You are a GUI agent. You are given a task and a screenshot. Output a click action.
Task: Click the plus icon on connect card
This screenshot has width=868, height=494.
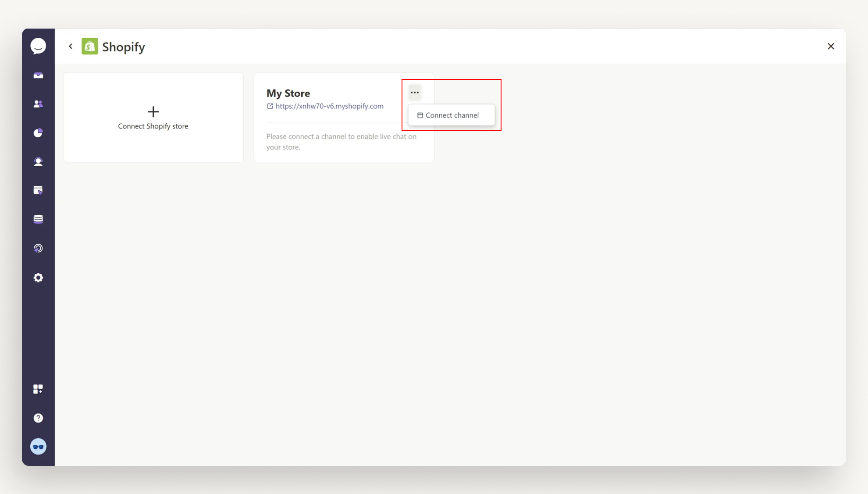click(153, 111)
